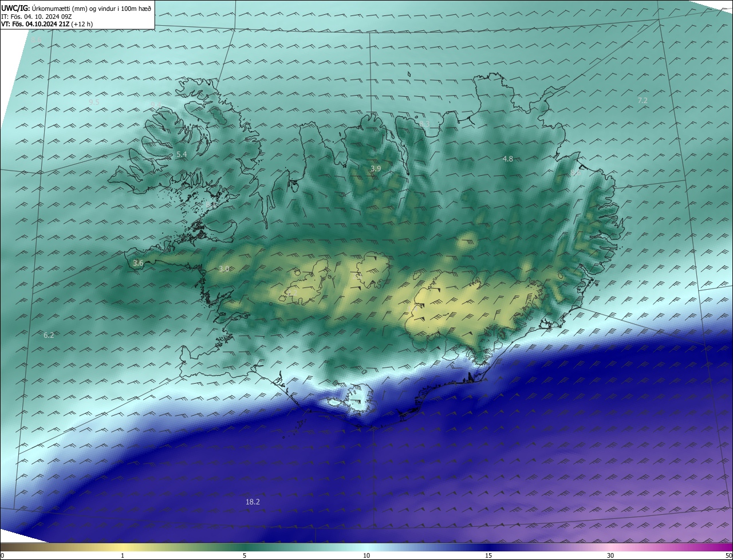Click the 3.9 value label in north Iceland
733x560 pixels.
click(376, 168)
